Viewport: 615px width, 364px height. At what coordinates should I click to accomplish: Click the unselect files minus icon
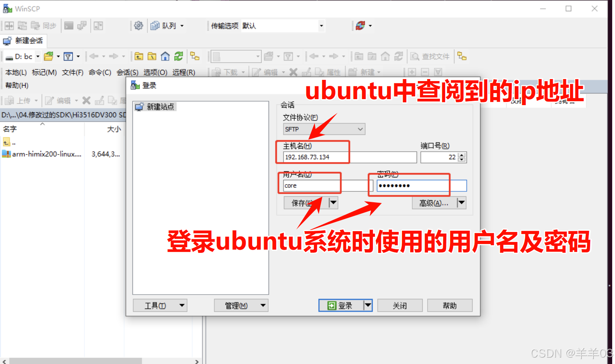[x=425, y=72]
